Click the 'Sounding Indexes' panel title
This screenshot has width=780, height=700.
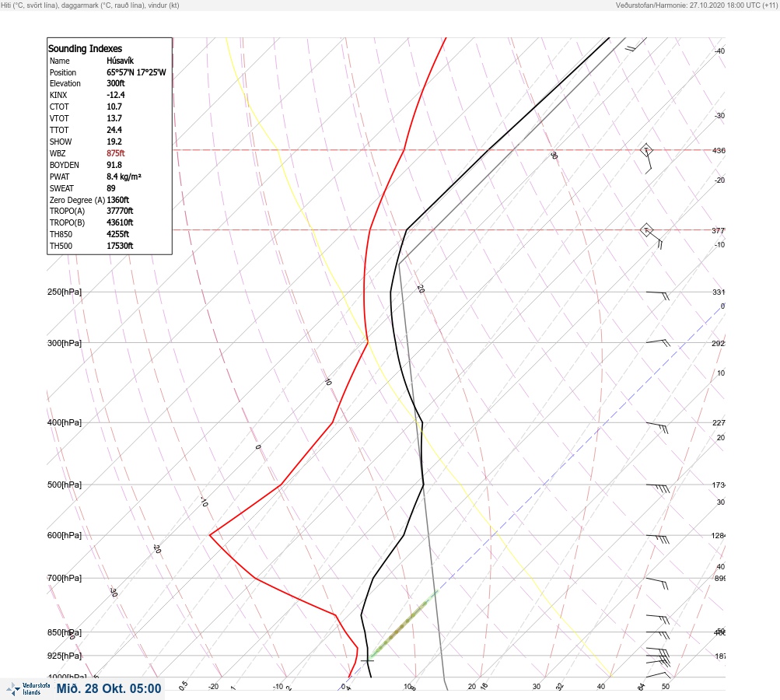point(85,49)
